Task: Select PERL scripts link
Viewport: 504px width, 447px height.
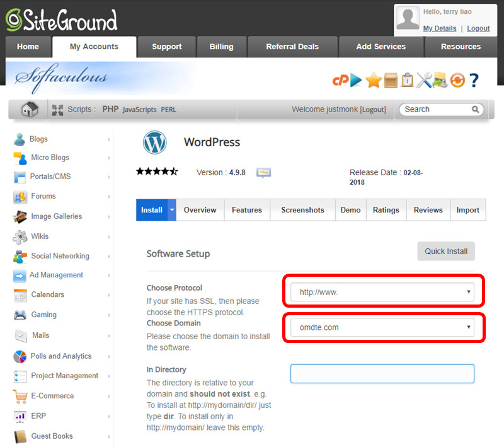Action: coord(168,110)
